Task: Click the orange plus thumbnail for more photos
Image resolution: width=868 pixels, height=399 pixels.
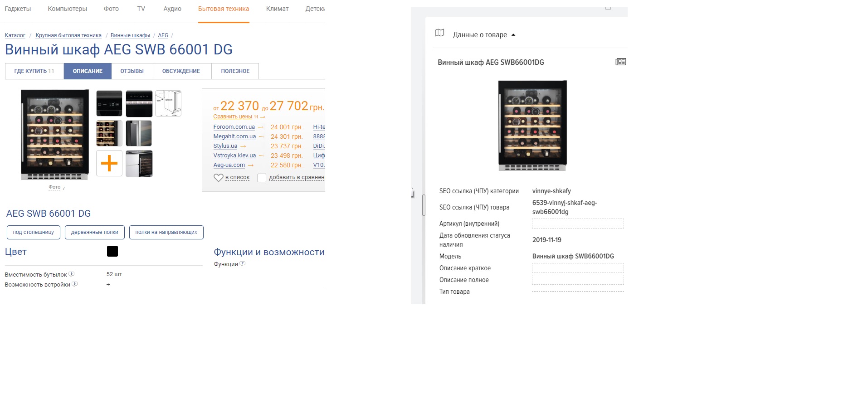Action: (x=109, y=163)
